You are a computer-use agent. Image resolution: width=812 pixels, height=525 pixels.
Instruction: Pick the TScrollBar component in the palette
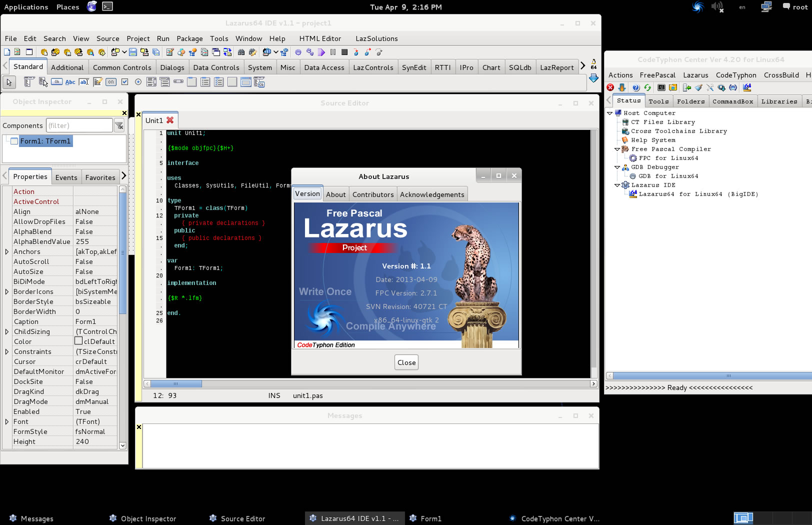178,81
